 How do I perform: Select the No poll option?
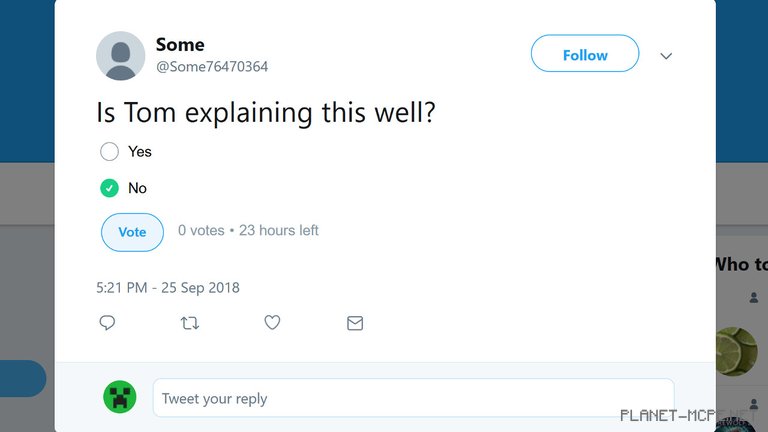tap(110, 188)
